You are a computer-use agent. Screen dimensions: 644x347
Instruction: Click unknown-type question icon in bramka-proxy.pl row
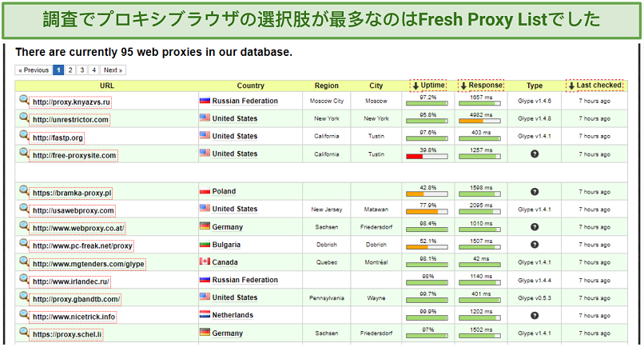pos(535,192)
